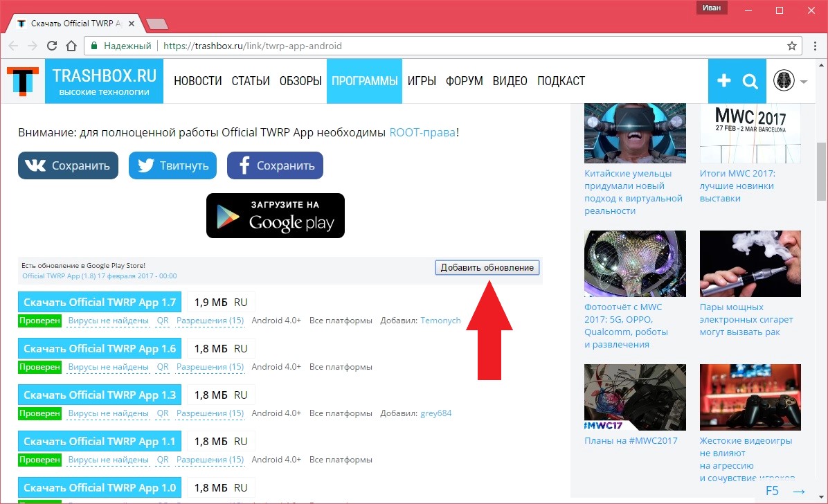Open Official TWRP App (1.8) update link
This screenshot has width=828, height=504.
tap(99, 276)
